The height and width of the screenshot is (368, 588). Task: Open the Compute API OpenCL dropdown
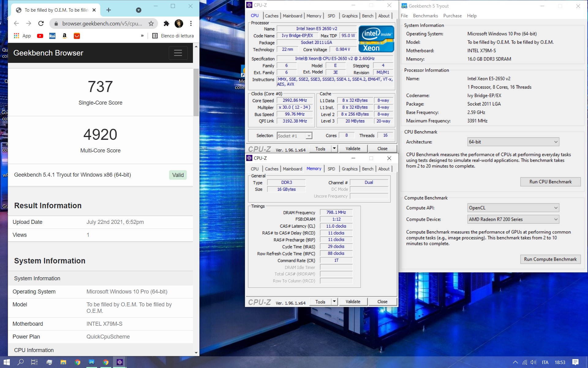point(513,208)
